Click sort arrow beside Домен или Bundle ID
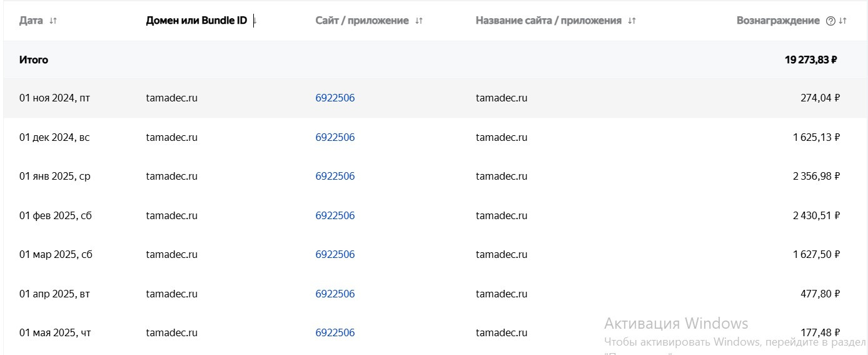This screenshot has width=868, height=355. point(255,21)
